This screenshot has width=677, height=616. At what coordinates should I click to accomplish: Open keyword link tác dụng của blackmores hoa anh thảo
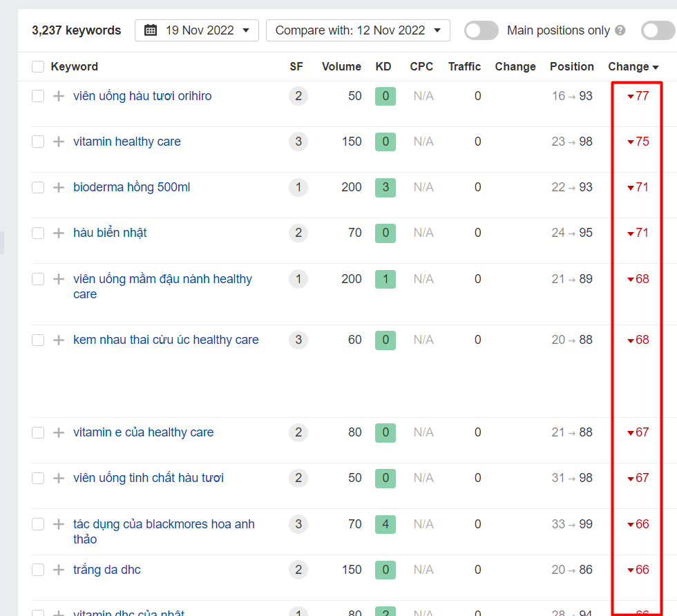click(x=164, y=532)
